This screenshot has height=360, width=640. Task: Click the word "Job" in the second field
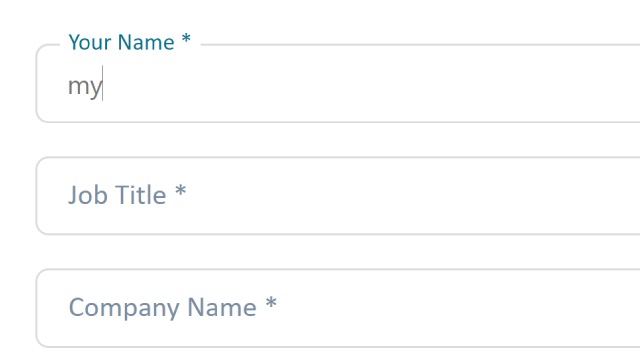point(88,195)
